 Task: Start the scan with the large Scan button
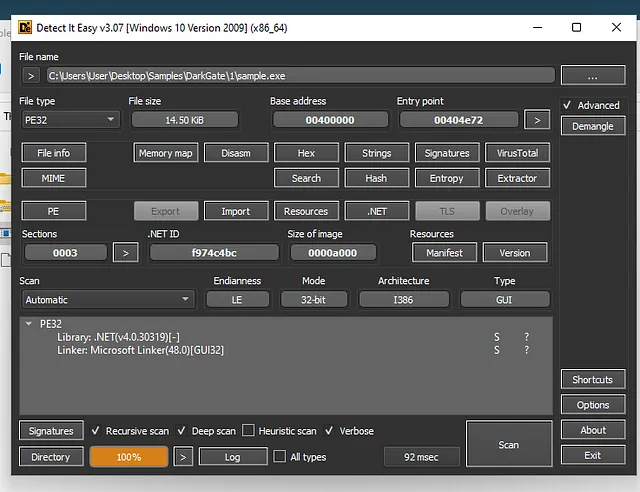(509, 444)
